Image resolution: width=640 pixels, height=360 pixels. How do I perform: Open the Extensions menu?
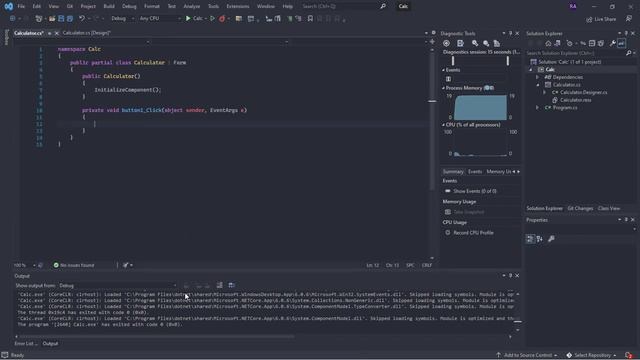[238, 6]
